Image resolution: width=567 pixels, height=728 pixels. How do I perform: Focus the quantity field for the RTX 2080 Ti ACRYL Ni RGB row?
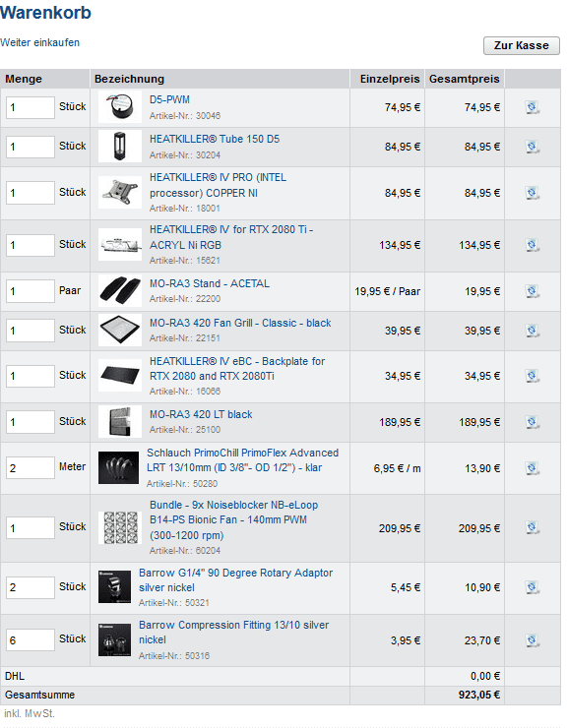tap(31, 245)
